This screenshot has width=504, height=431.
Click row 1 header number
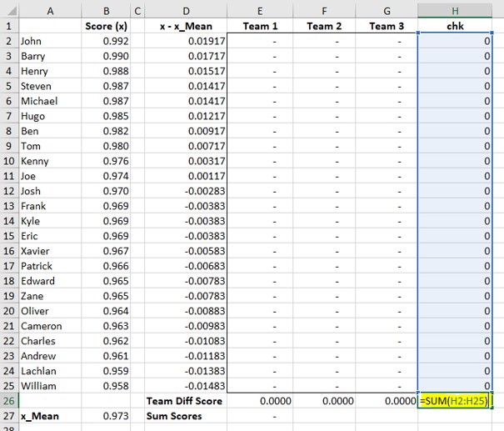pos(8,26)
